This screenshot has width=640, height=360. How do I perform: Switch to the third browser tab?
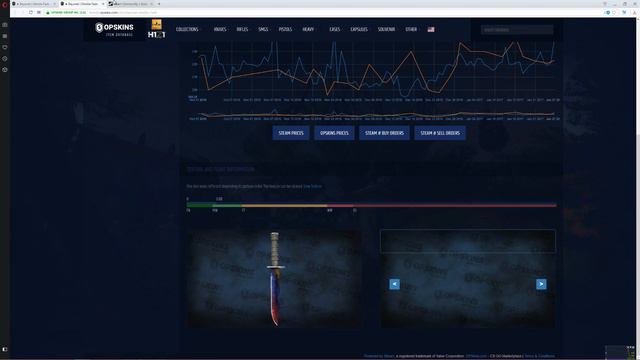[131, 4]
